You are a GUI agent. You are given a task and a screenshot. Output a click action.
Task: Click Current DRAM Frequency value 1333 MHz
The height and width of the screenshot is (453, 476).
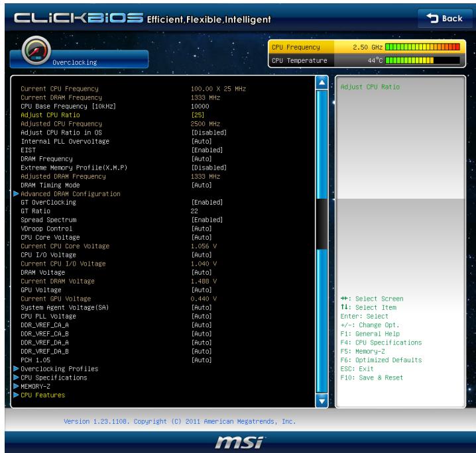pos(206,97)
